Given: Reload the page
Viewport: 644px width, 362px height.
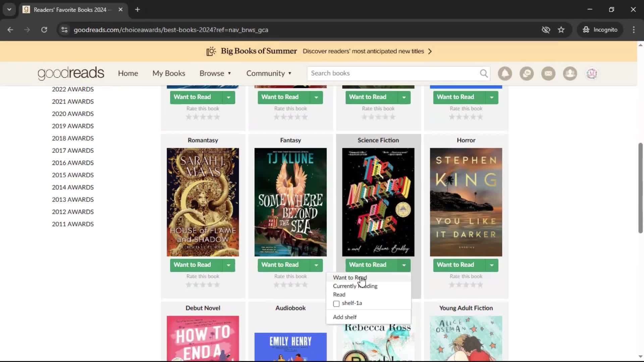Looking at the screenshot, I should pos(44,30).
